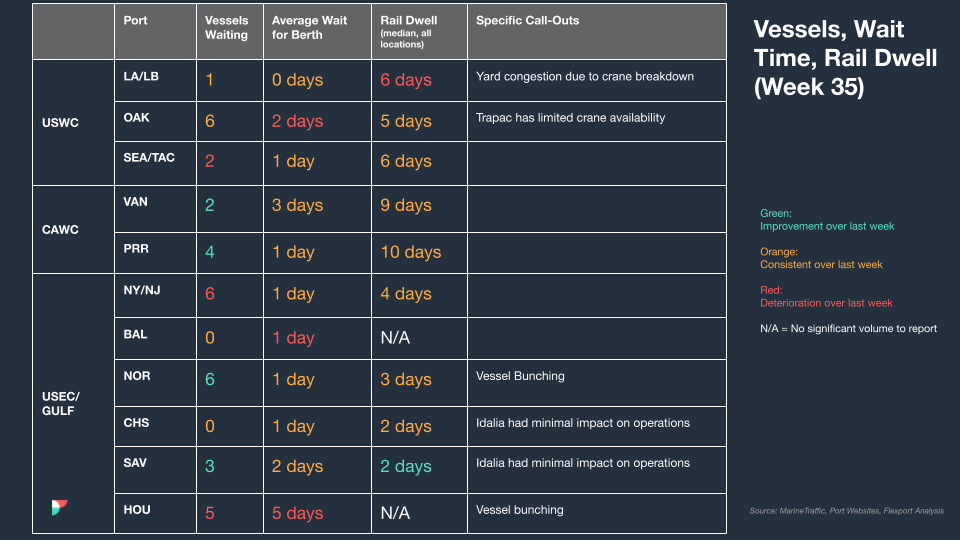Click the NOR Vessel Bunching call-out

pyautogui.click(x=520, y=376)
